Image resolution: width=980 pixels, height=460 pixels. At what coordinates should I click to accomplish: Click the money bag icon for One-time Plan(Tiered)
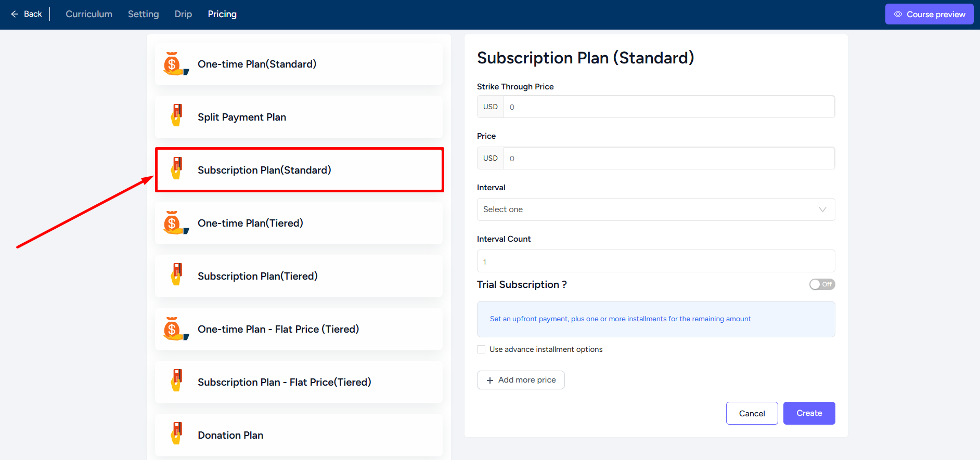pos(176,222)
